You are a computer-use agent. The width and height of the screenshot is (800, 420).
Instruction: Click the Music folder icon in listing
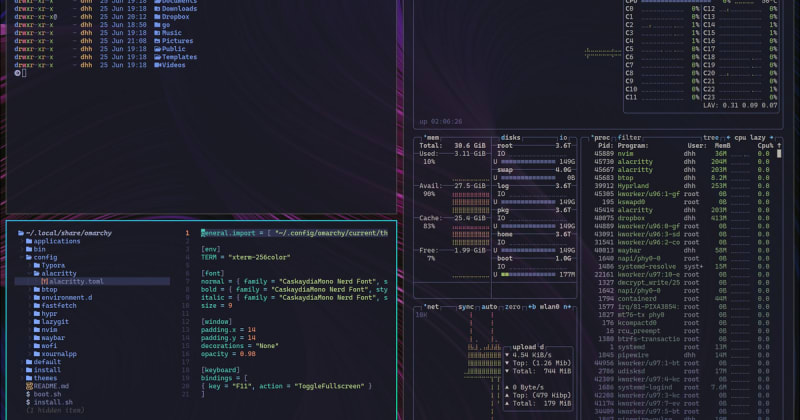156,33
